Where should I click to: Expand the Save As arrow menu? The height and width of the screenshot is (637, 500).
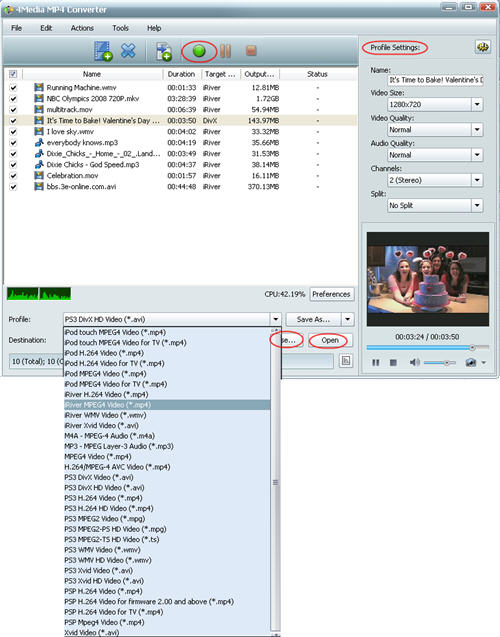(348, 319)
